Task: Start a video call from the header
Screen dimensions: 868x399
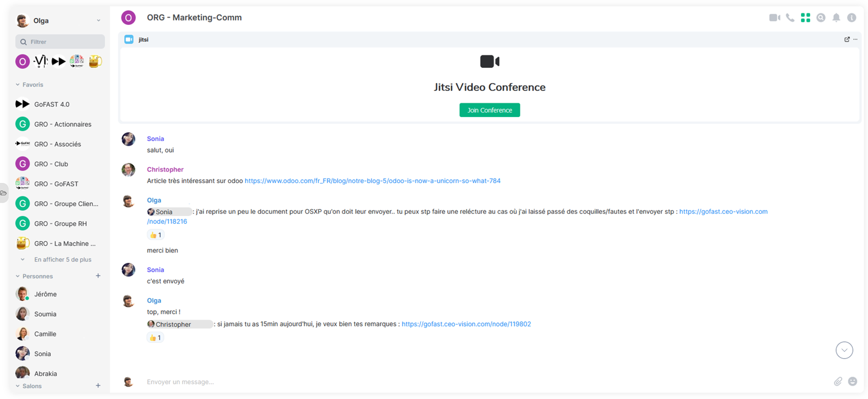Action: (774, 18)
